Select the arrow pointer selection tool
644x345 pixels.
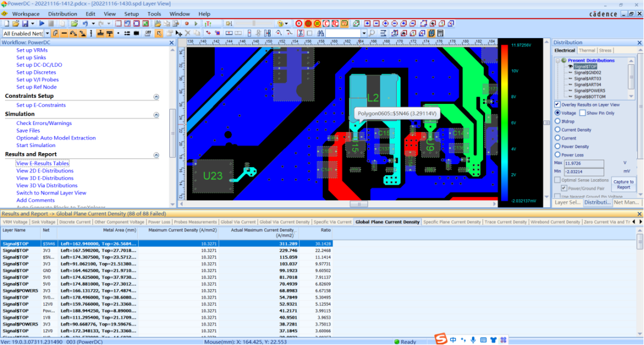159,33
